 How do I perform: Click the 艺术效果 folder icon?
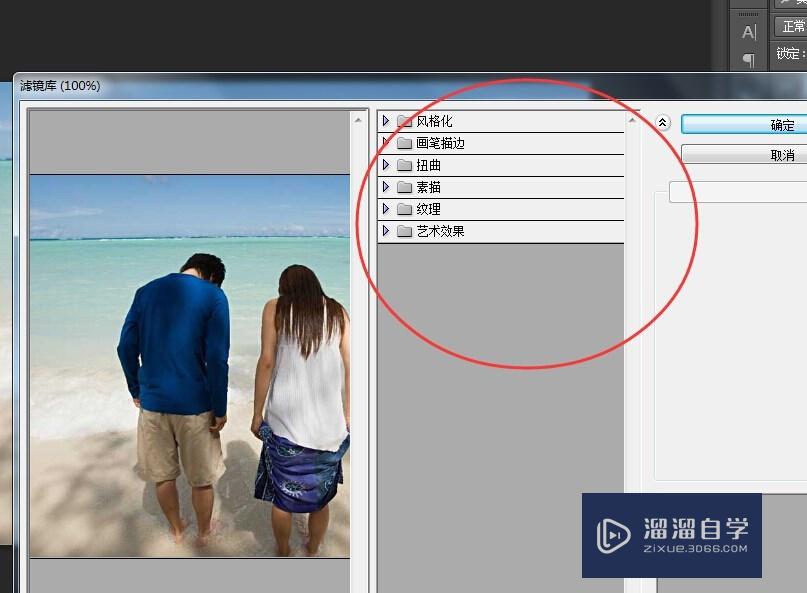coord(405,232)
